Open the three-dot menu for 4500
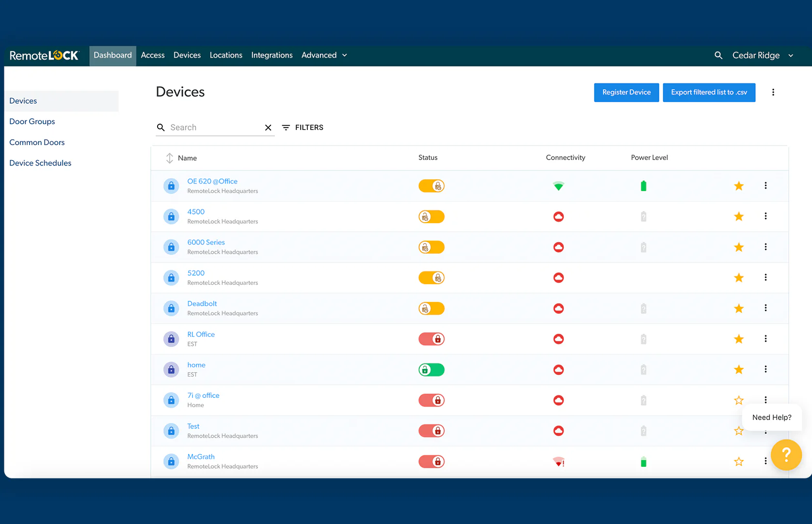The width and height of the screenshot is (812, 524). [x=765, y=216]
